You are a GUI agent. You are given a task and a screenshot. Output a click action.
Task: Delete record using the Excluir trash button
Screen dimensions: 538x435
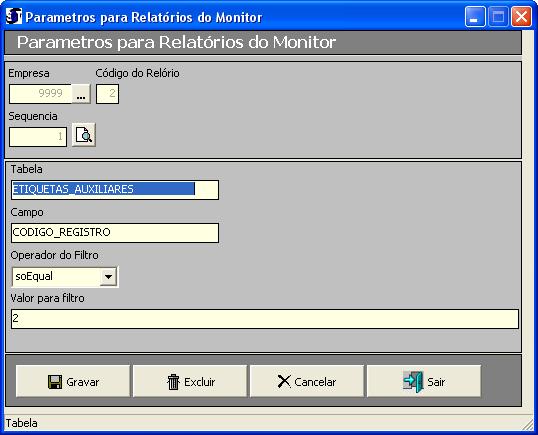(x=190, y=381)
